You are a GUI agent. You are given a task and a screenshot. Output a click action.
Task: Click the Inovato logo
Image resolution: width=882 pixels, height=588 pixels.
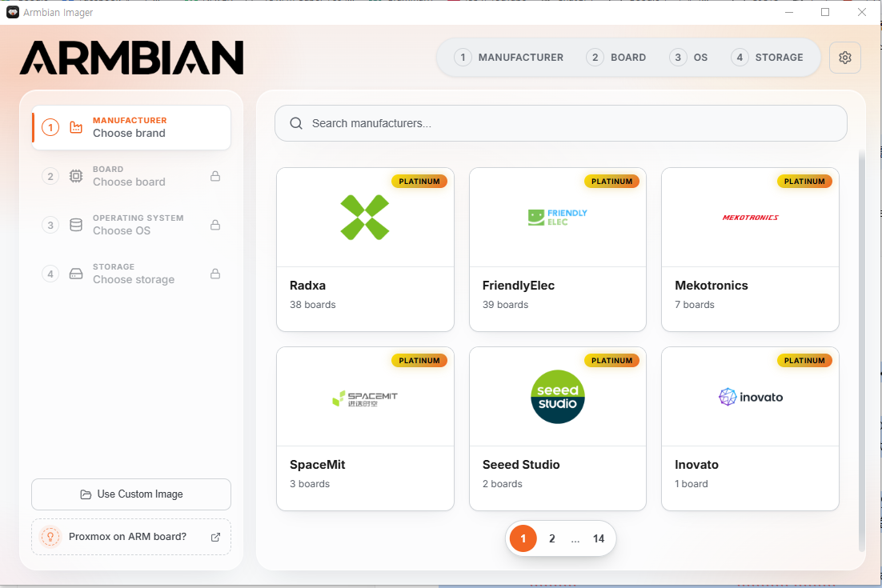tap(751, 397)
